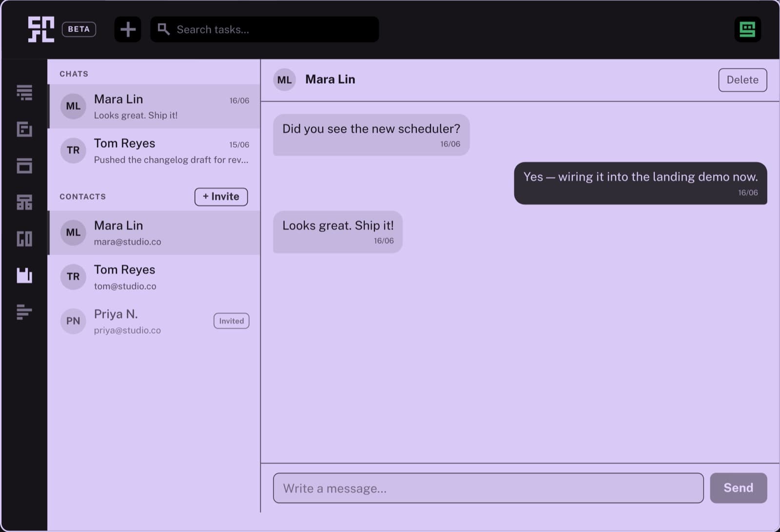Click the 'Looks great. Ship it!' message bubble
This screenshot has height=532, width=780.
pos(338,232)
